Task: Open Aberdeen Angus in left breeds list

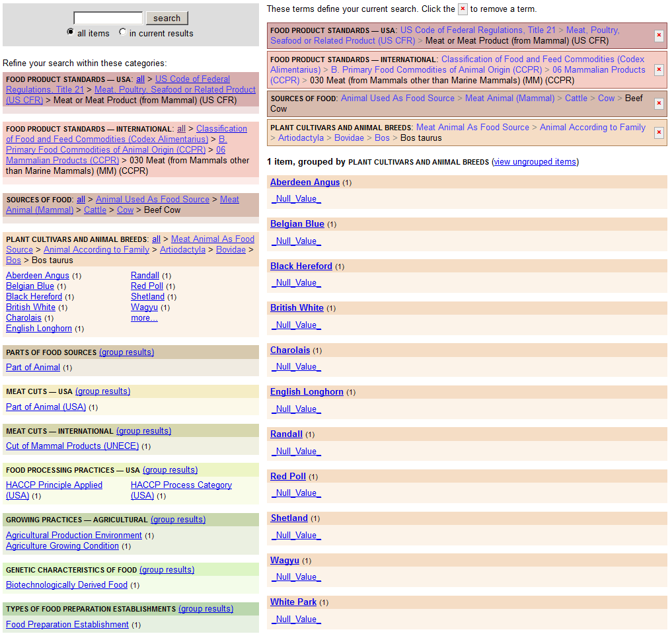Action: point(37,275)
